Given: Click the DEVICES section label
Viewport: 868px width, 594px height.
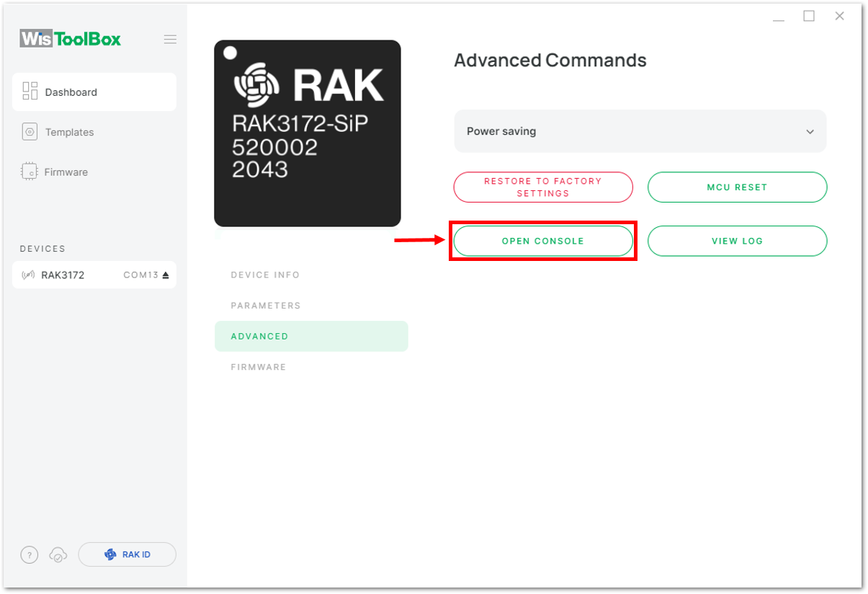Looking at the screenshot, I should coord(42,249).
